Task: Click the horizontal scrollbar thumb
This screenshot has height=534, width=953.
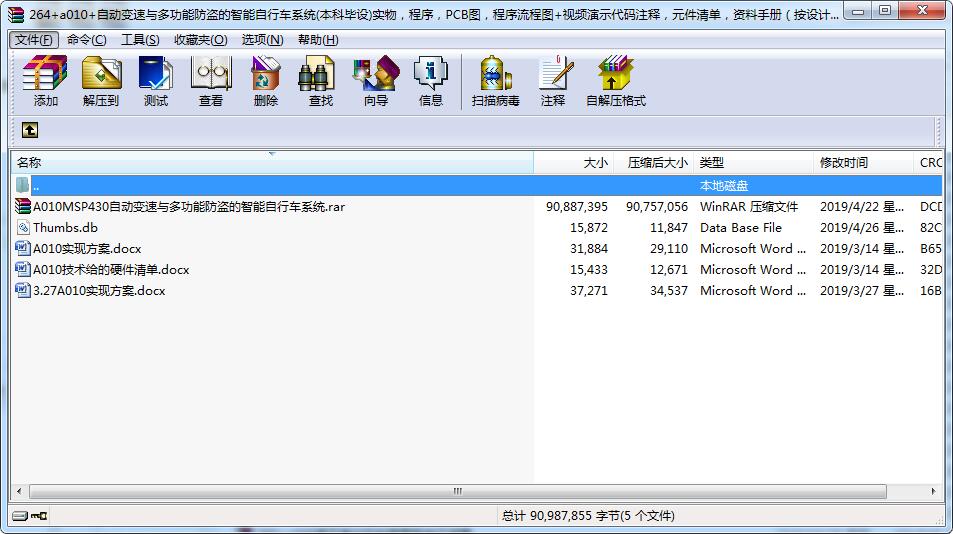Action: 458,491
